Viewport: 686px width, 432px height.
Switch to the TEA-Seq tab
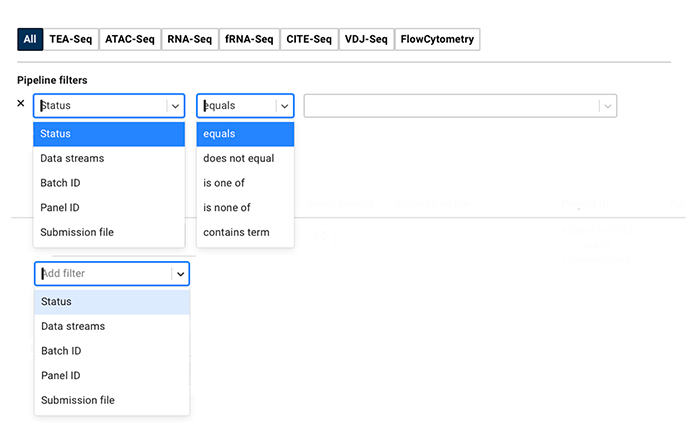(x=71, y=39)
